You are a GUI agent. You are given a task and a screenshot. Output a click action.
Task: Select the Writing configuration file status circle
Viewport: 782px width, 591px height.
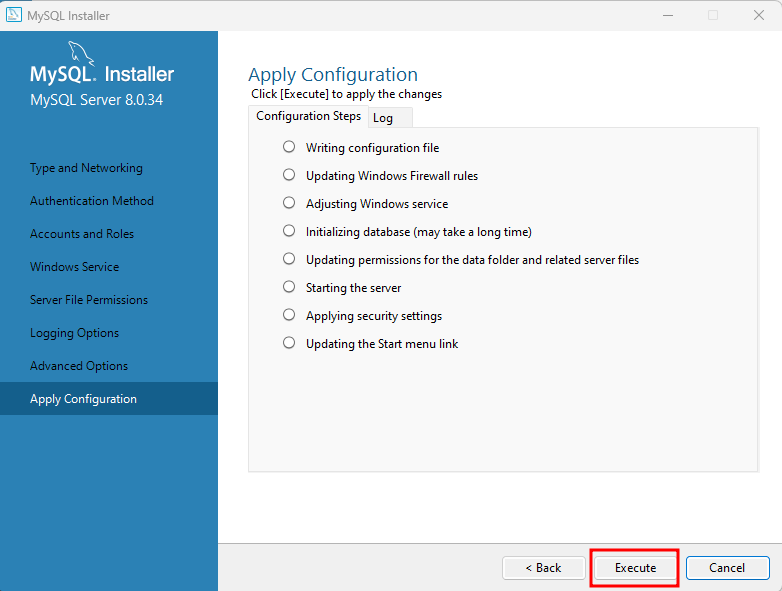[289, 147]
